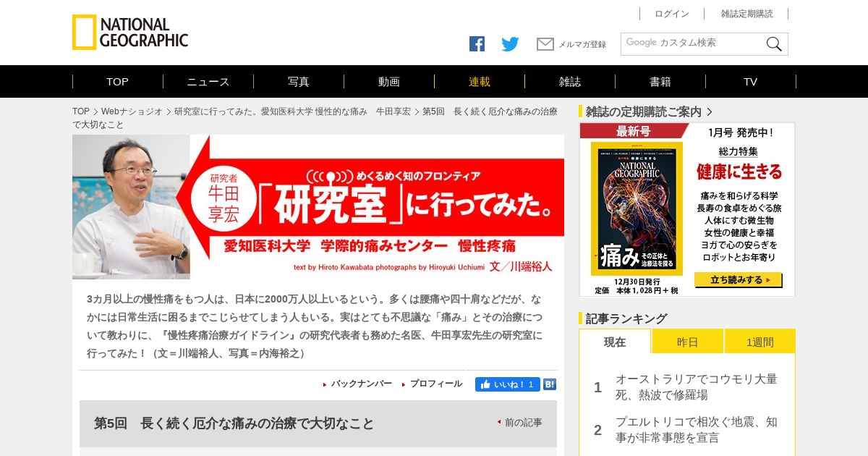Open the バックナンバー link
The height and width of the screenshot is (456, 868).
click(x=362, y=384)
